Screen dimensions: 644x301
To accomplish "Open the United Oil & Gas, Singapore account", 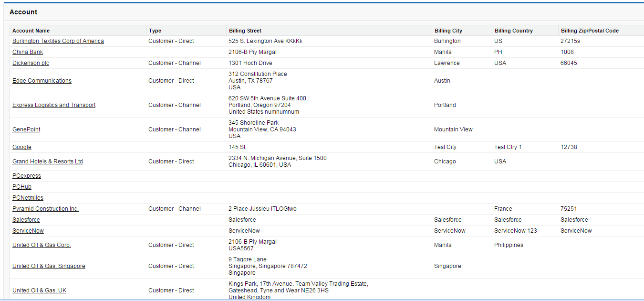I will point(49,266).
